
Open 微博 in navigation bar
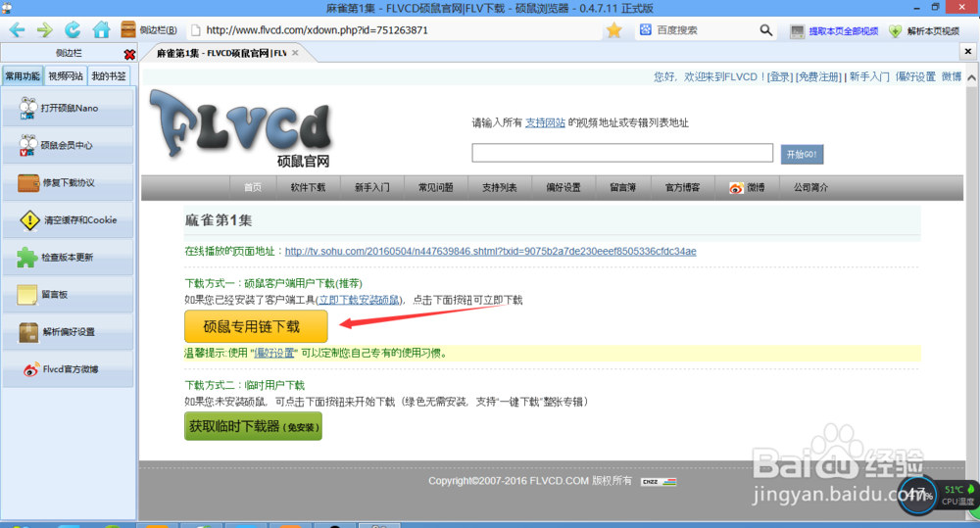click(748, 187)
